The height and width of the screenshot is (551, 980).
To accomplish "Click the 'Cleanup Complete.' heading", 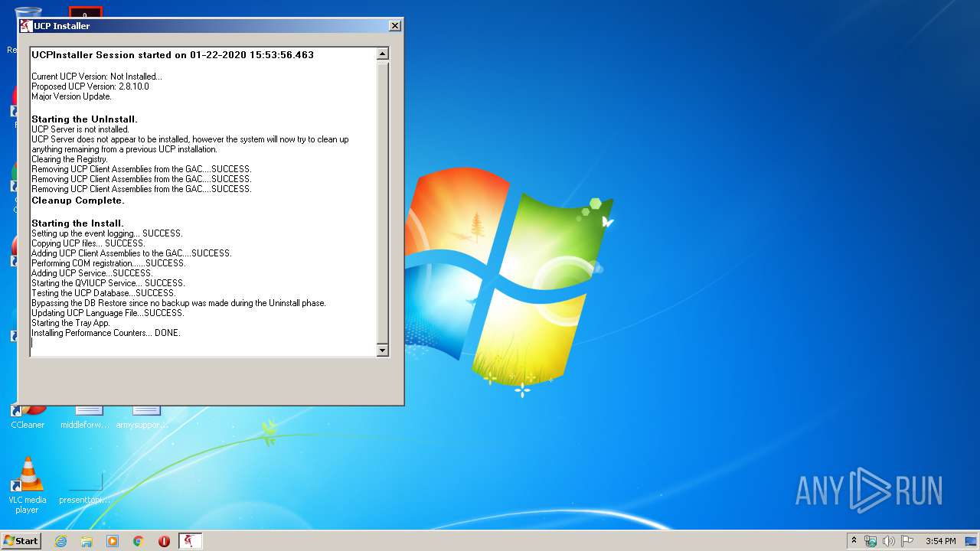I will [77, 201].
